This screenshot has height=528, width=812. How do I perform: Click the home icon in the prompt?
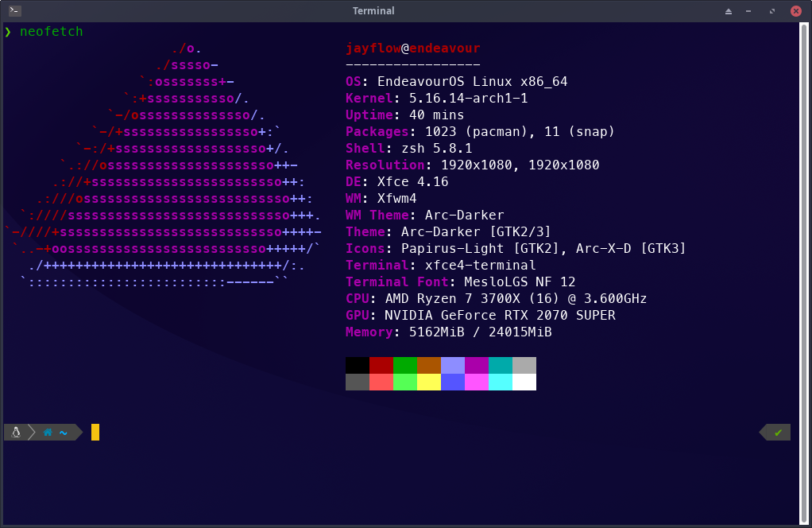click(48, 432)
